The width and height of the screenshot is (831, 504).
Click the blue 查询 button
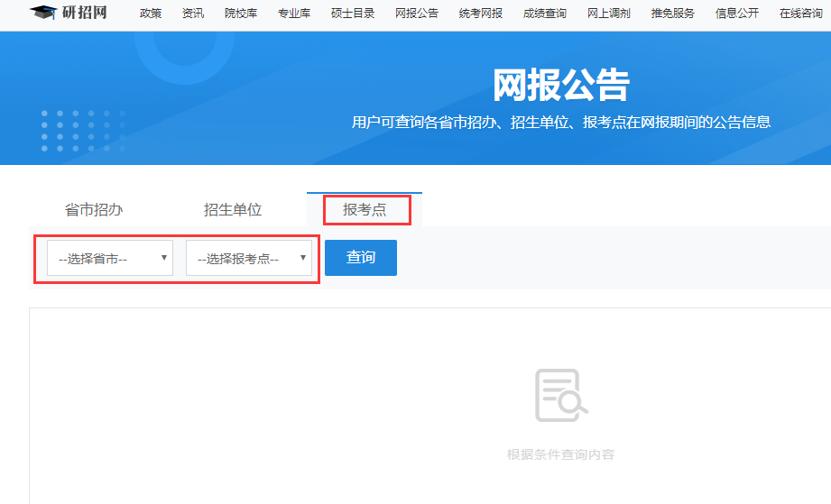tap(361, 258)
